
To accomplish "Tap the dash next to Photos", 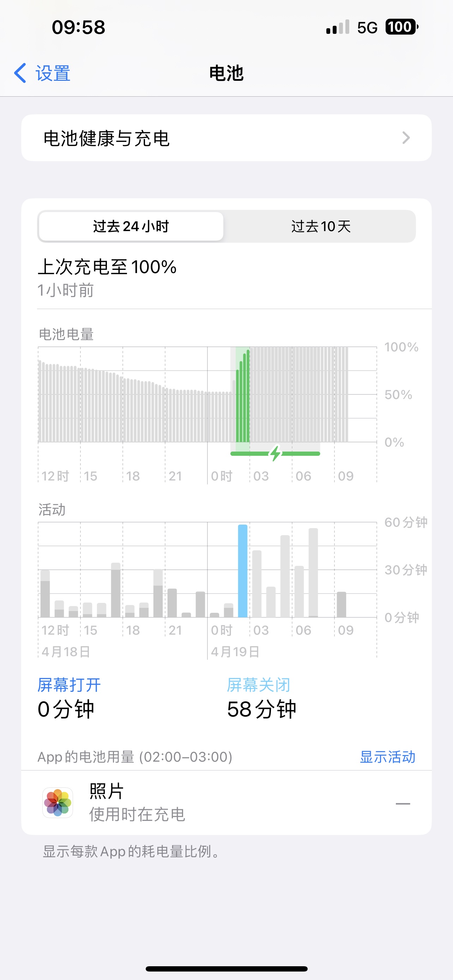I will coord(403,804).
